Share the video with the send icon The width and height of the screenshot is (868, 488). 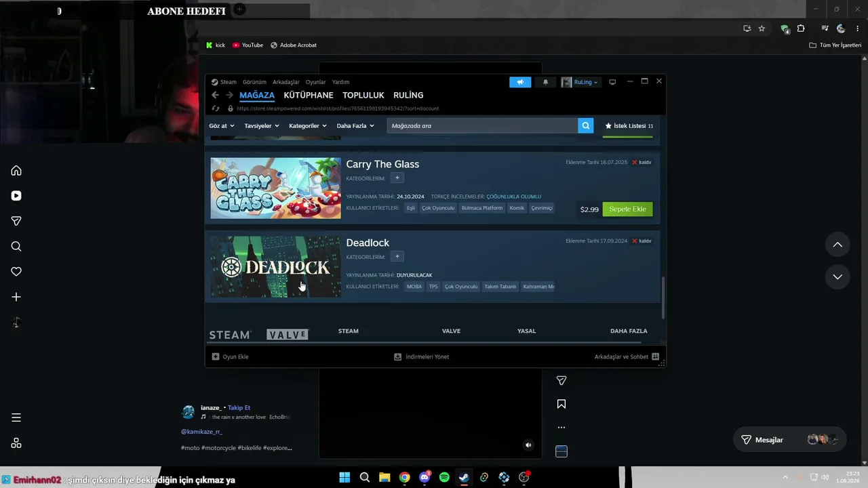pos(561,381)
